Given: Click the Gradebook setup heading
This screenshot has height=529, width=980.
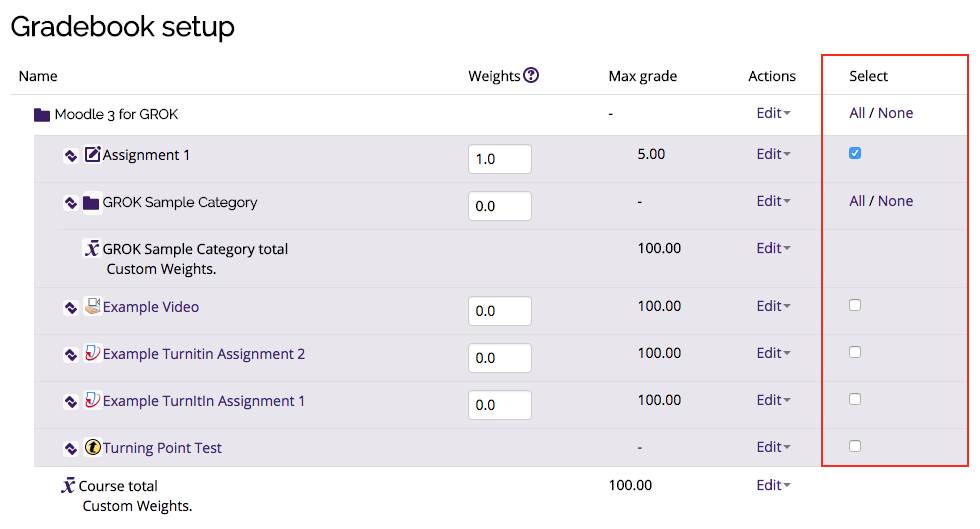Looking at the screenshot, I should pyautogui.click(x=122, y=27).
